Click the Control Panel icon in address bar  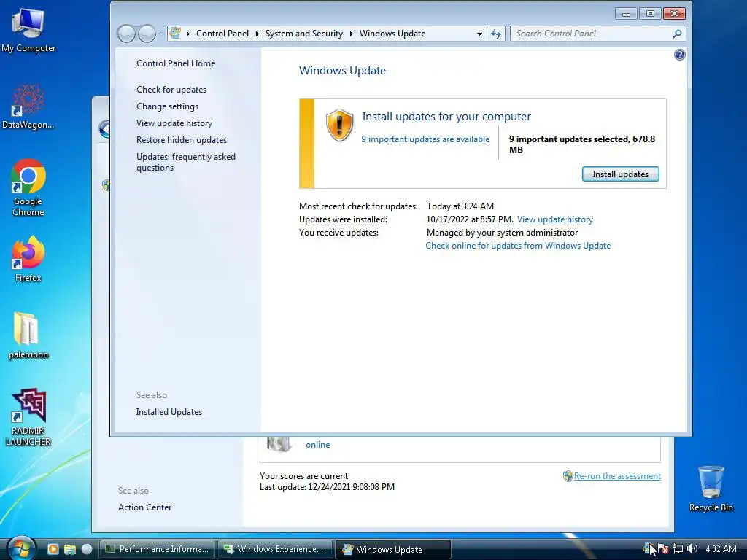click(175, 34)
